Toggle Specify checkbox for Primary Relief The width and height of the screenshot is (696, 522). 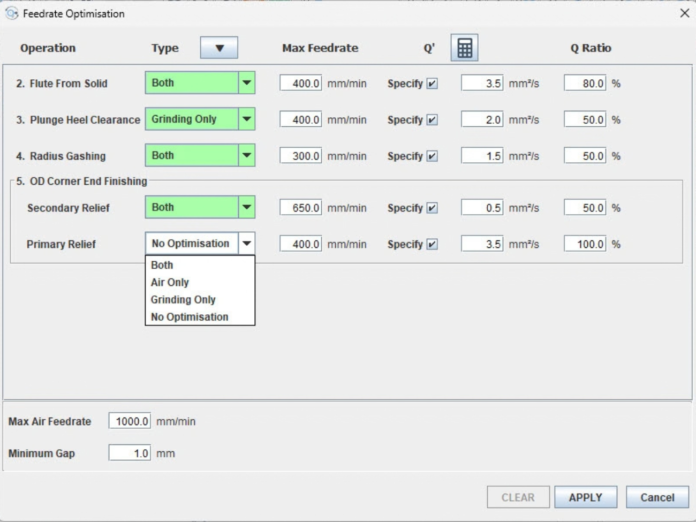[432, 244]
